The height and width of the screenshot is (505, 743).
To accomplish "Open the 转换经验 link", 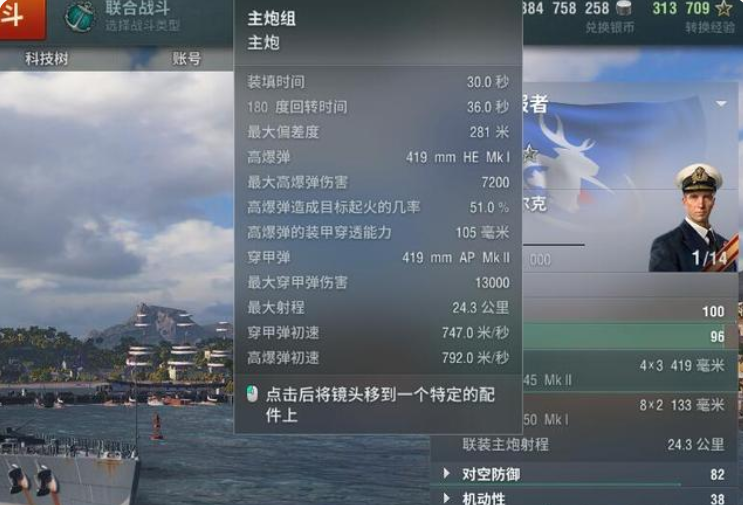I will (x=709, y=27).
